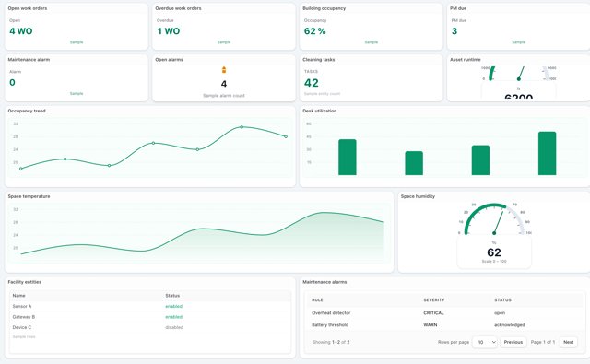Click the CRITICAL severity value
The width and height of the screenshot is (590, 364).
433,313
